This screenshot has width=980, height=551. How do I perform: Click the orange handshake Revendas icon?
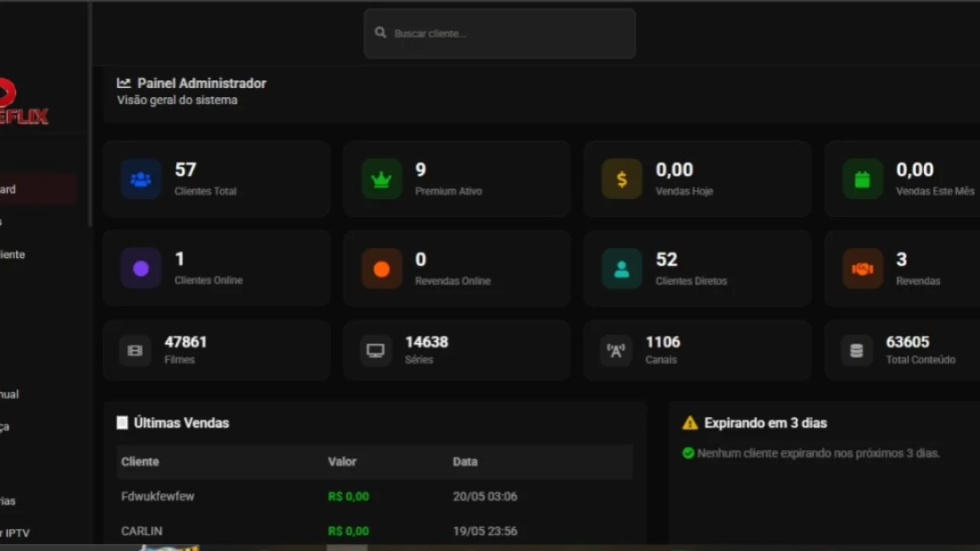click(x=862, y=269)
